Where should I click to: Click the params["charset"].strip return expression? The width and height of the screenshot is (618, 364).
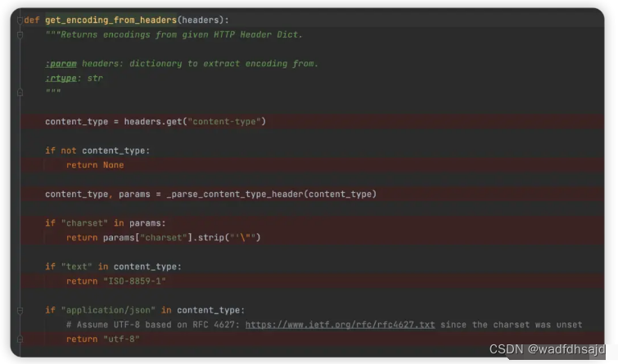pyautogui.click(x=182, y=237)
